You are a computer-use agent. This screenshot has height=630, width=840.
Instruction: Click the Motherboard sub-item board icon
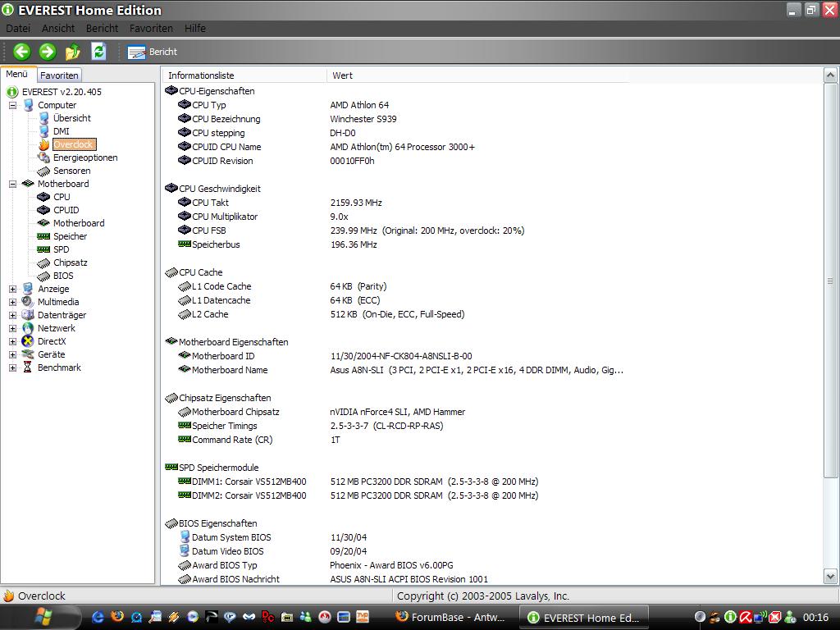pyautogui.click(x=43, y=223)
